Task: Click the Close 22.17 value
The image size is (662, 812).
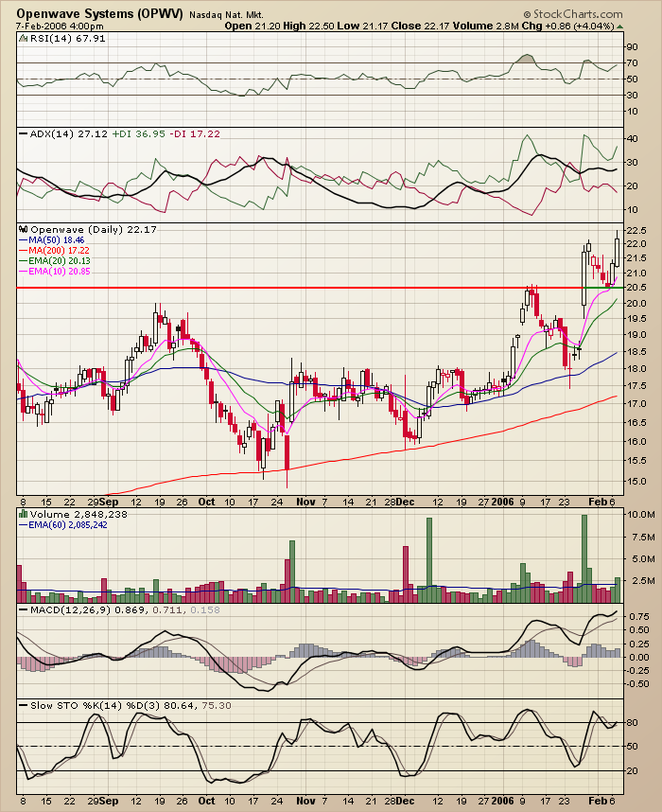Action: pyautogui.click(x=421, y=26)
